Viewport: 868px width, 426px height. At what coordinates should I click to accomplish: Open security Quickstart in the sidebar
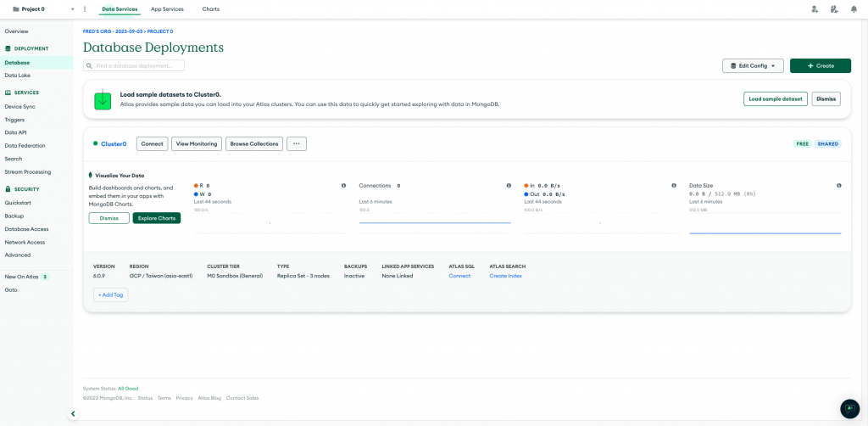[x=18, y=203]
